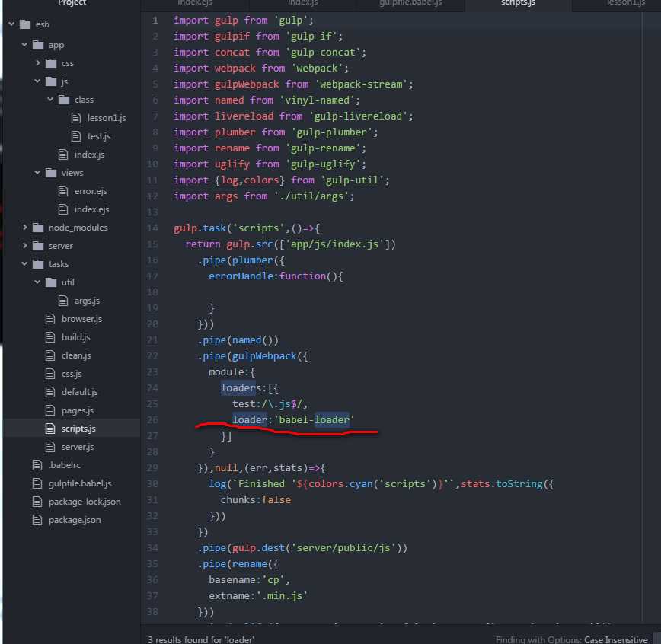Click the Case Insensitive find option label
Viewport: 661px width, 644px height.
[615, 639]
